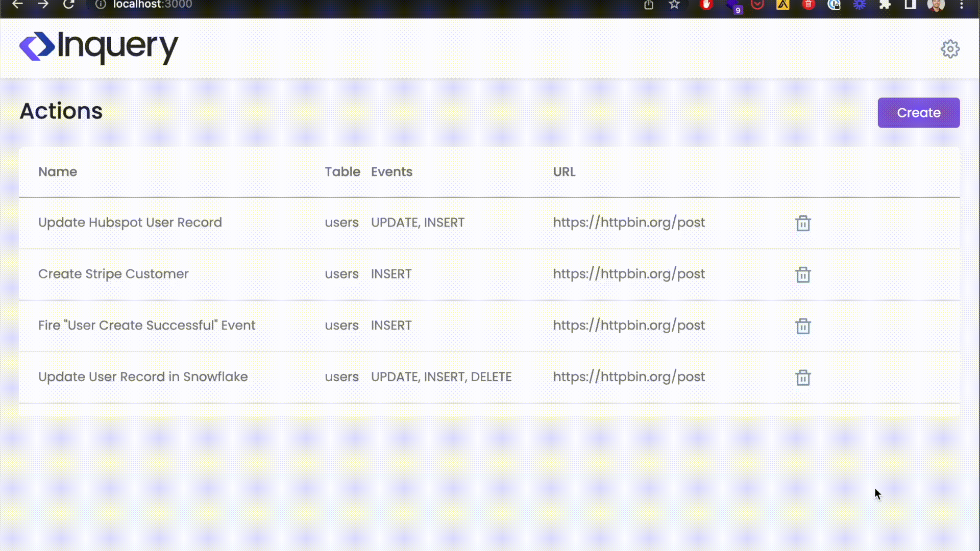The image size is (980, 551).
Task: Open the extension with the 9 badge
Action: [734, 6]
